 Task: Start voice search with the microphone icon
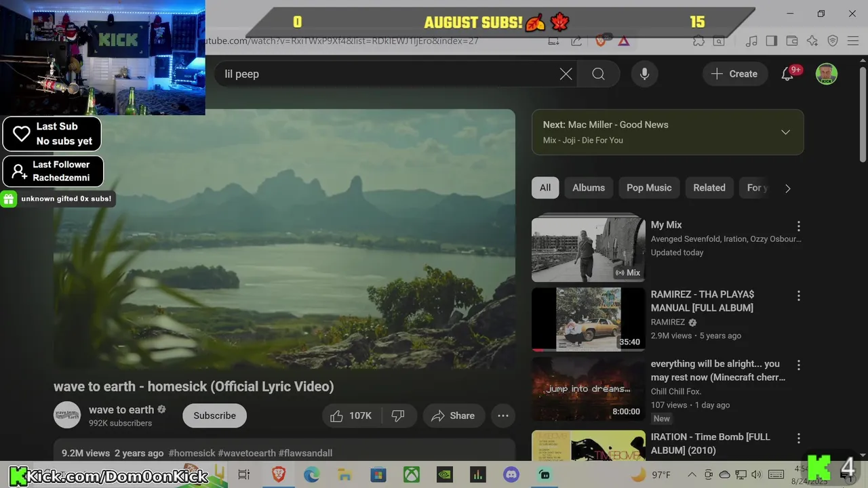click(644, 74)
